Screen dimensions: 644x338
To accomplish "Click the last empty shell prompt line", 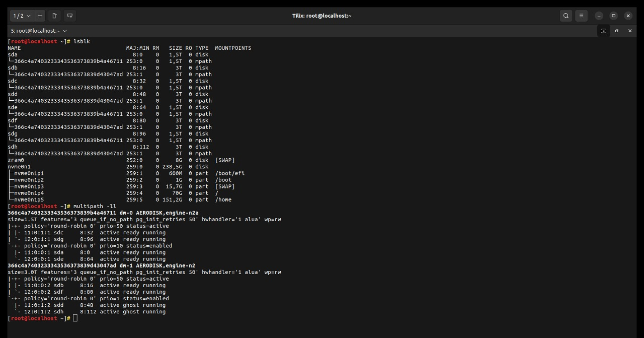I will [x=43, y=318].
